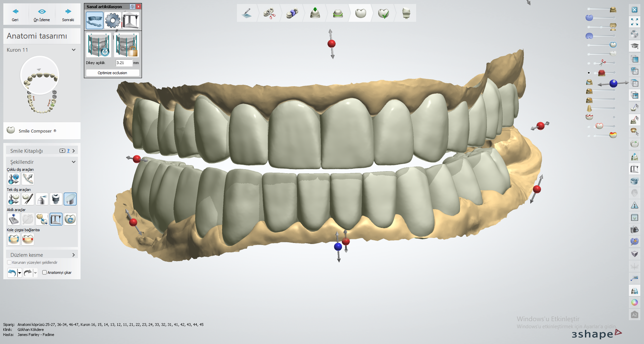Expand the Kuron 11 dropdown
644x344 pixels.
pyautogui.click(x=73, y=50)
